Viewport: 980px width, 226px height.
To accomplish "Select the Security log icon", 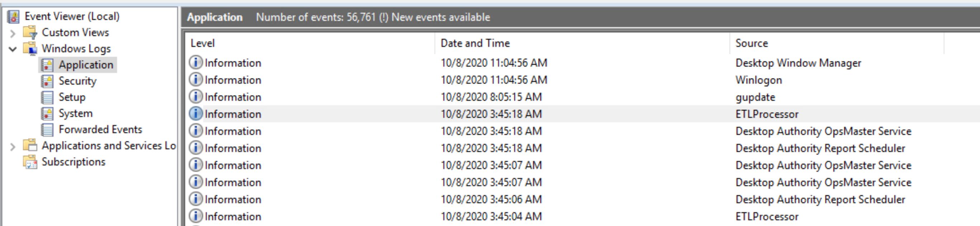I will click(47, 81).
